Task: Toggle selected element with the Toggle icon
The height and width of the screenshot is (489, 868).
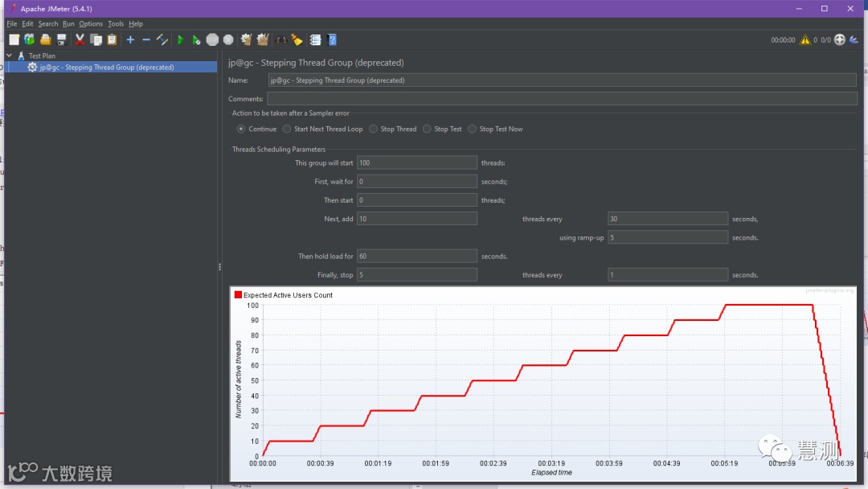Action: (x=162, y=39)
